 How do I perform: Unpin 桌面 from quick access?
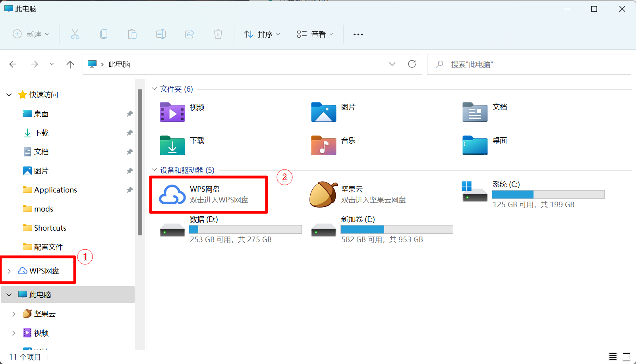(130, 114)
